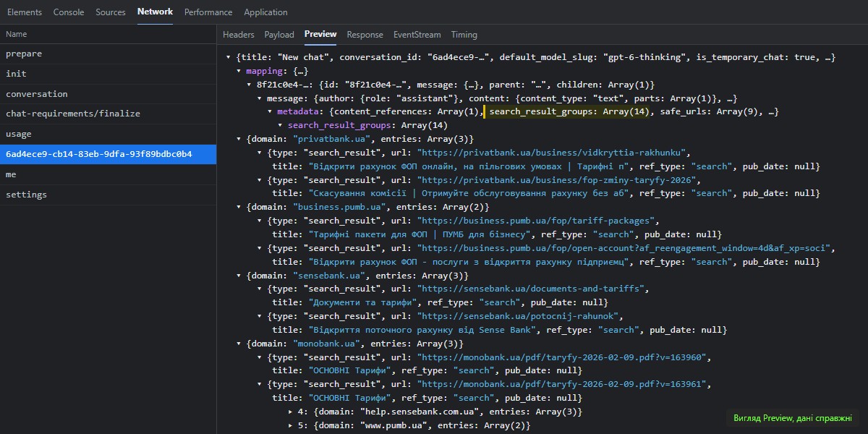This screenshot has height=434, width=868.
Task: Select the Preview tab
Action: pyautogui.click(x=320, y=35)
